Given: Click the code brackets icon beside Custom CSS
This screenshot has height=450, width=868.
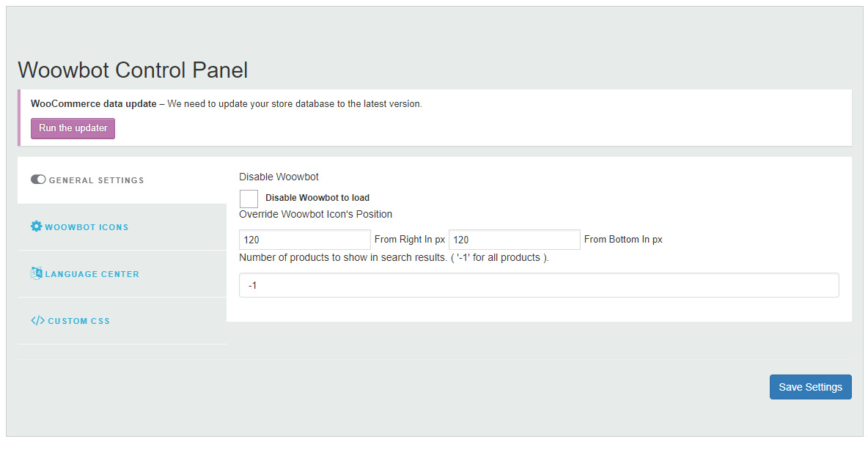Looking at the screenshot, I should click(37, 320).
